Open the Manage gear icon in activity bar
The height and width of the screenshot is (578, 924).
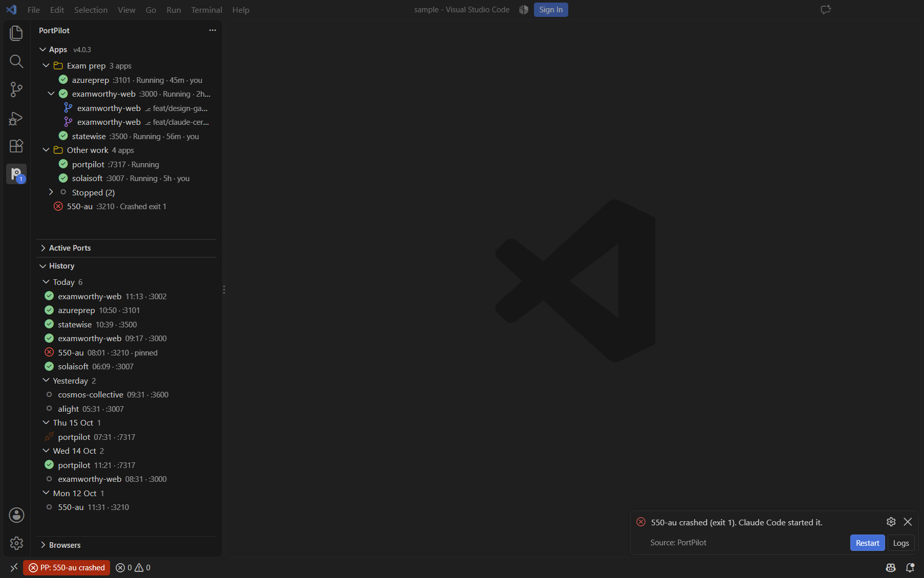click(x=16, y=543)
